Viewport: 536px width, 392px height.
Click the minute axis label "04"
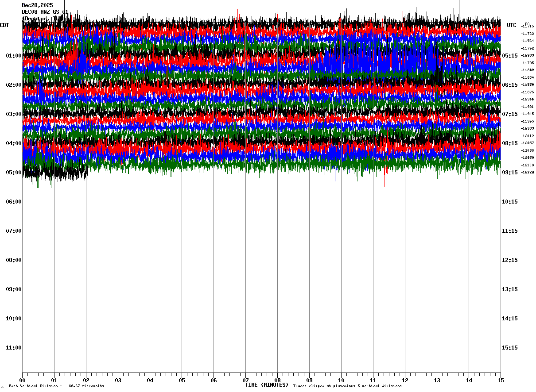(x=150, y=380)
